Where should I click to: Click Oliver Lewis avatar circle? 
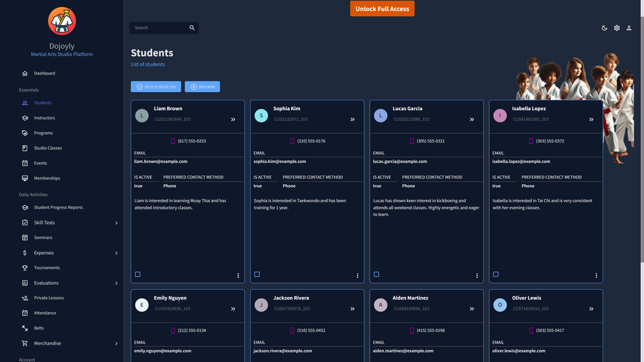pos(500,305)
